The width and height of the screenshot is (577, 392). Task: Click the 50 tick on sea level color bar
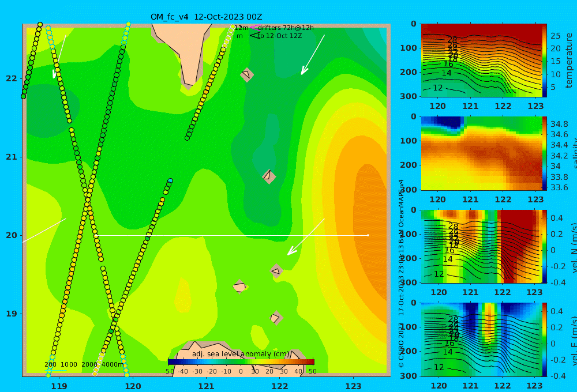(x=312, y=371)
